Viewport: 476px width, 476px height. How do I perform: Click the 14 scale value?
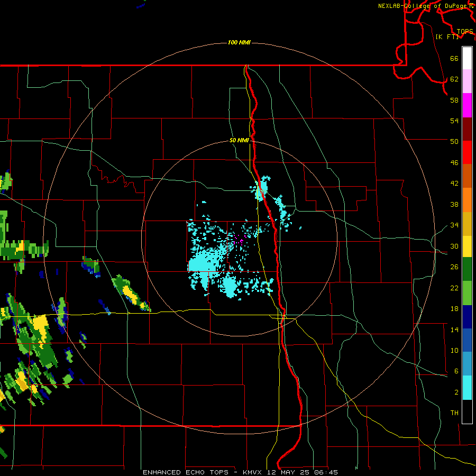[x=454, y=329]
